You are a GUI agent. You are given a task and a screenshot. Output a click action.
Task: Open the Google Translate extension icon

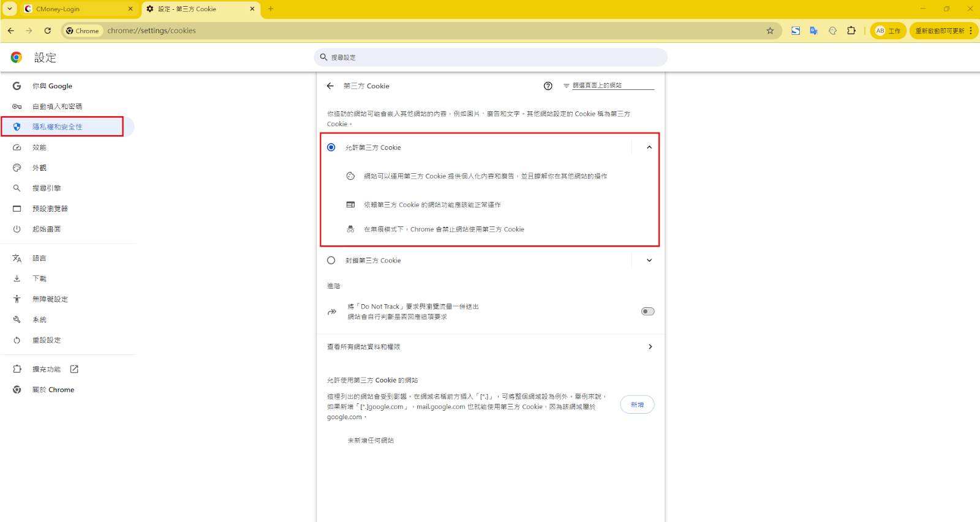(814, 31)
